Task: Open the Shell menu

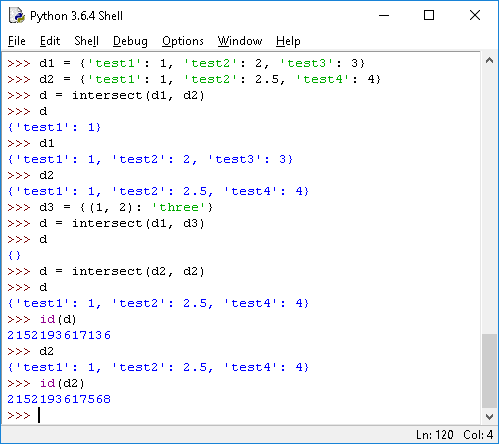Action: (x=86, y=41)
